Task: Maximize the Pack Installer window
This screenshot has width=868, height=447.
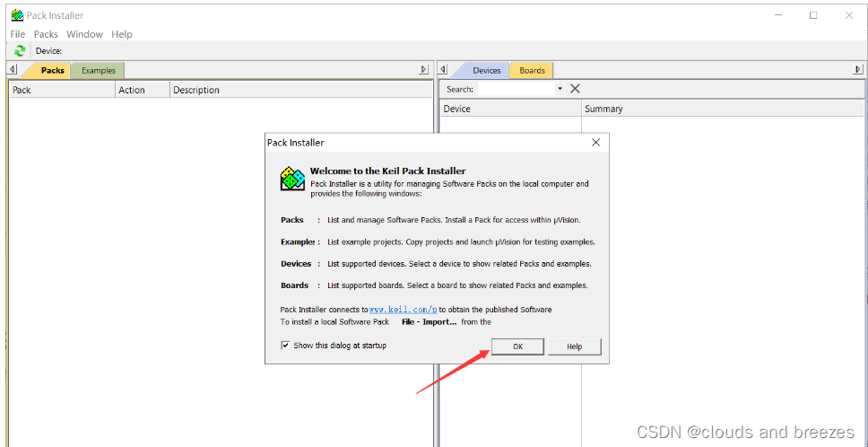Action: coord(813,15)
